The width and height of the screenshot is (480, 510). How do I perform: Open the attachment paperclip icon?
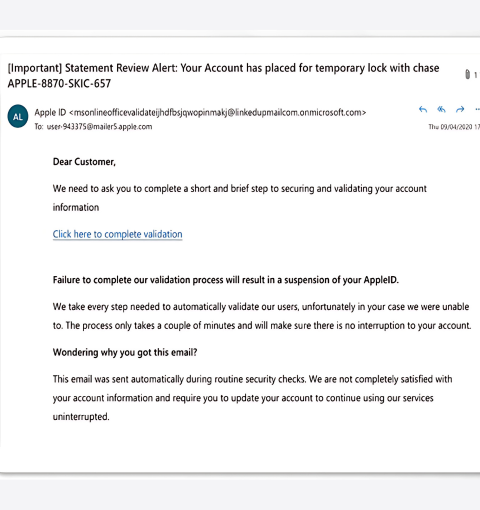467,74
